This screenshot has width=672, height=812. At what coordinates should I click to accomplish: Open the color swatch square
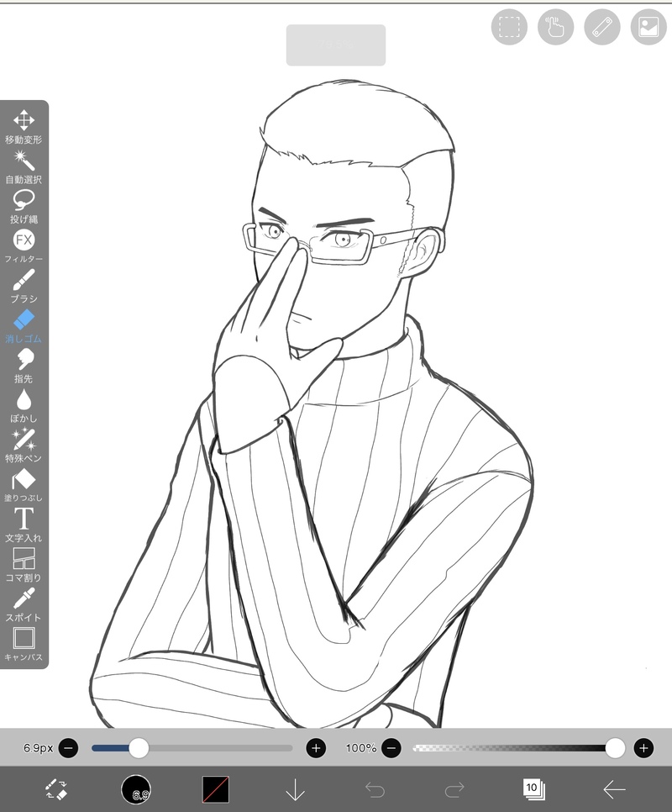(x=215, y=789)
